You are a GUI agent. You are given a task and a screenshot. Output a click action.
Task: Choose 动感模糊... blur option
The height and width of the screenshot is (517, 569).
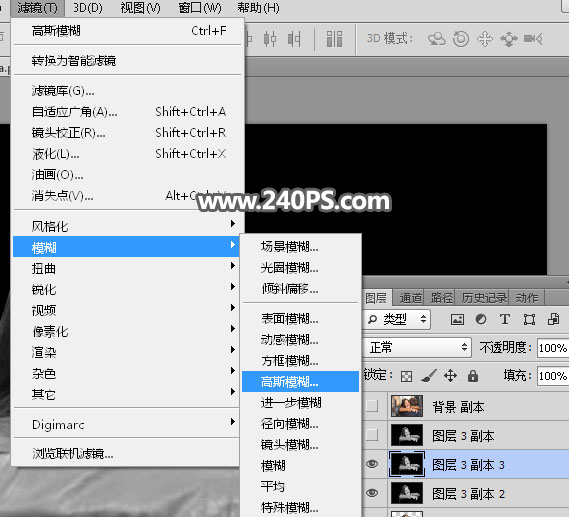[300, 340]
